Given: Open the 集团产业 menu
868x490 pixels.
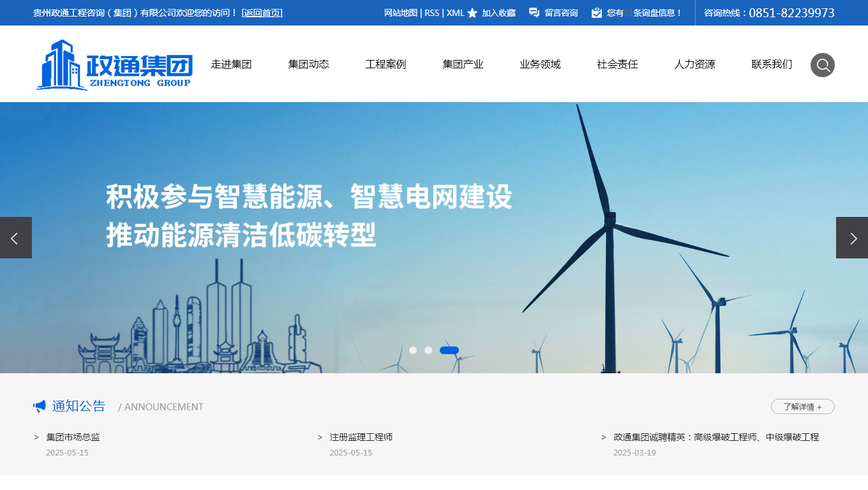Looking at the screenshot, I should (463, 64).
